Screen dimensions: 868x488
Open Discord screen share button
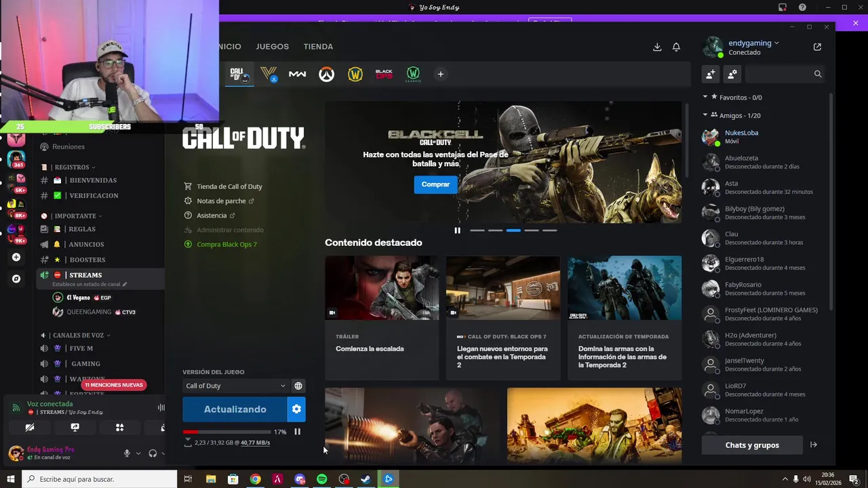(75, 427)
